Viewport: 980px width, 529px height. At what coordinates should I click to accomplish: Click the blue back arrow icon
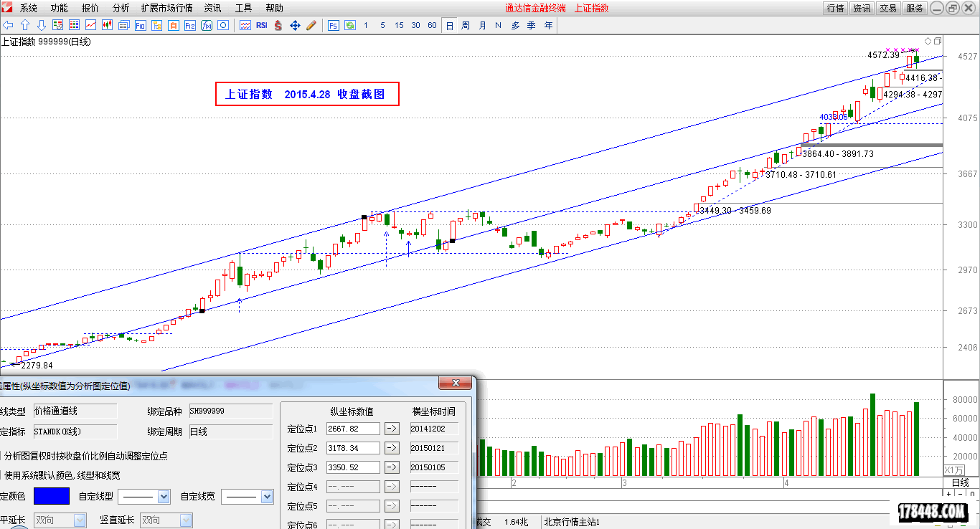pyautogui.click(x=9, y=25)
